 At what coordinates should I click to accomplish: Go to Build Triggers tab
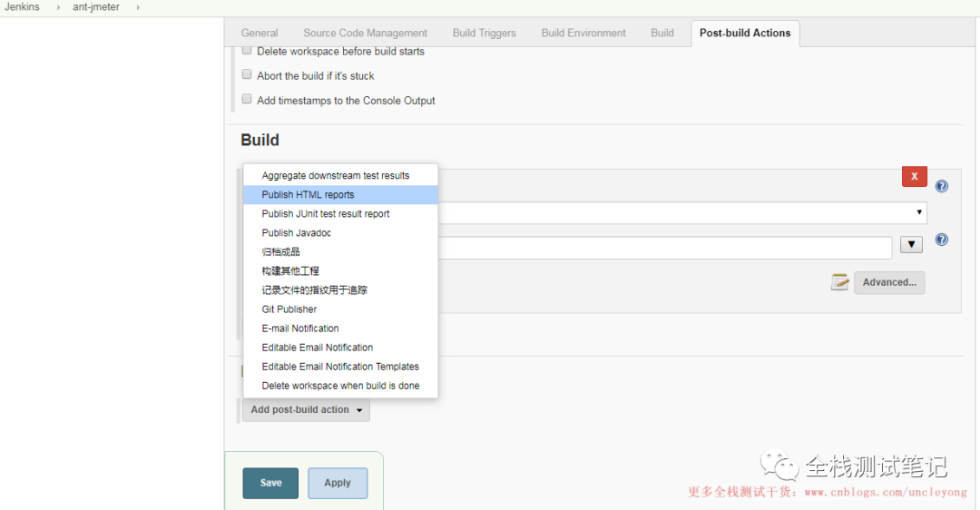(x=485, y=34)
